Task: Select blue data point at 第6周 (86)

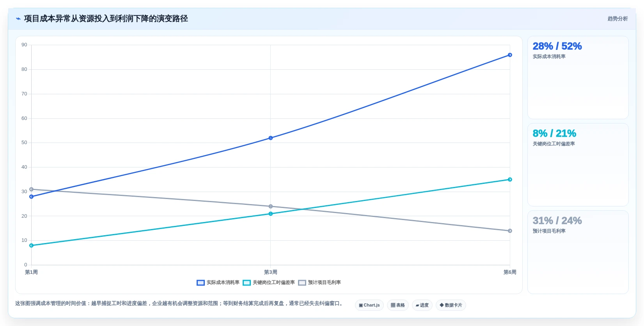Action: [x=510, y=55]
